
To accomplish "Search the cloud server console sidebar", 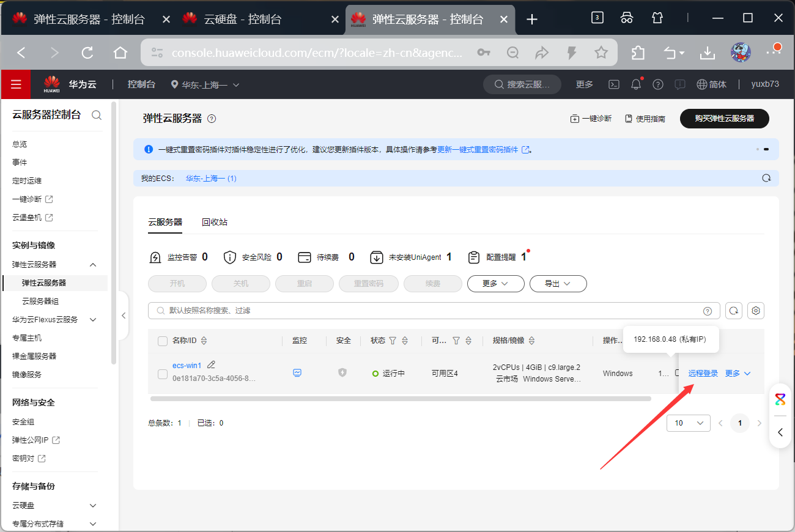I will pos(96,115).
